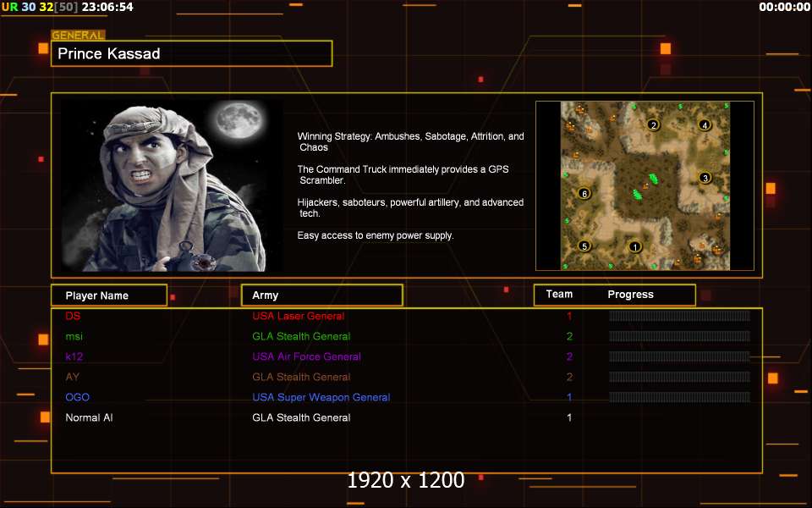Click start position 6 on the map

(x=584, y=194)
